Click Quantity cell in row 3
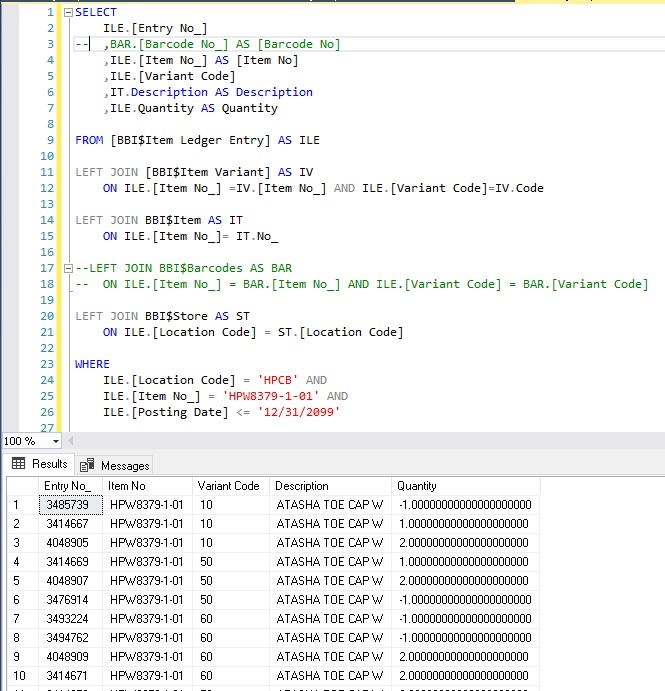 tap(466, 542)
